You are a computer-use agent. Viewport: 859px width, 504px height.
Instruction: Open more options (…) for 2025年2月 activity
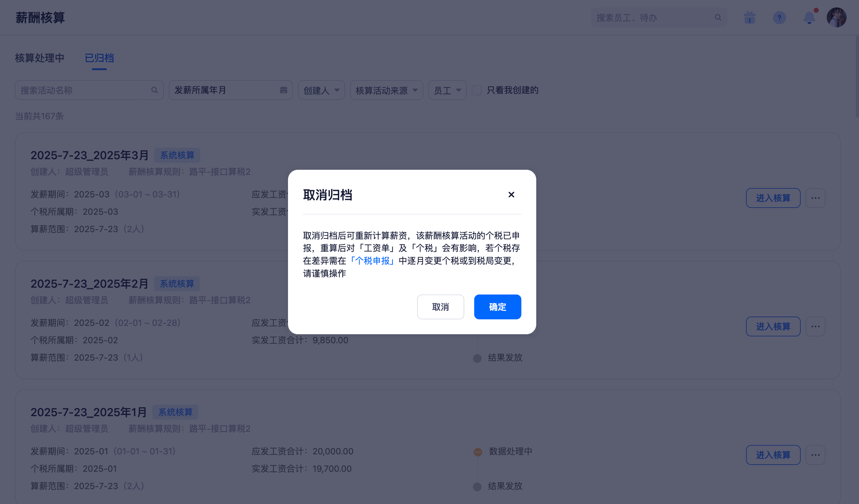tap(815, 326)
